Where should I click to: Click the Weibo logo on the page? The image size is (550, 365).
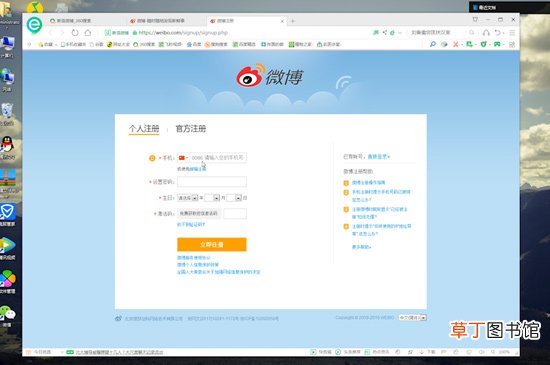[269, 75]
